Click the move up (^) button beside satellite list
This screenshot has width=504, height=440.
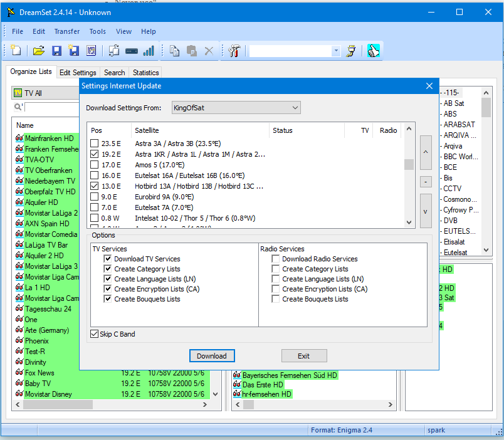tap(426, 152)
